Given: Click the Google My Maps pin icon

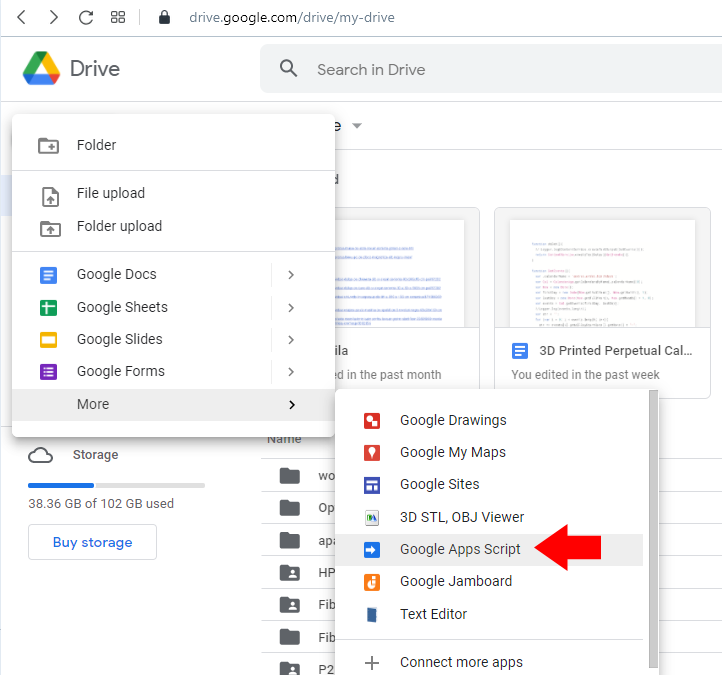Looking at the screenshot, I should point(372,453).
